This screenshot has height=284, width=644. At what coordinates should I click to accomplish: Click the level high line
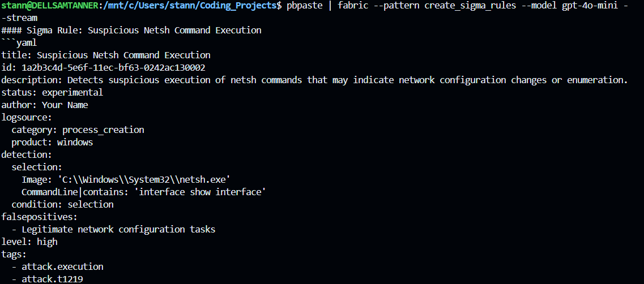[x=29, y=242]
